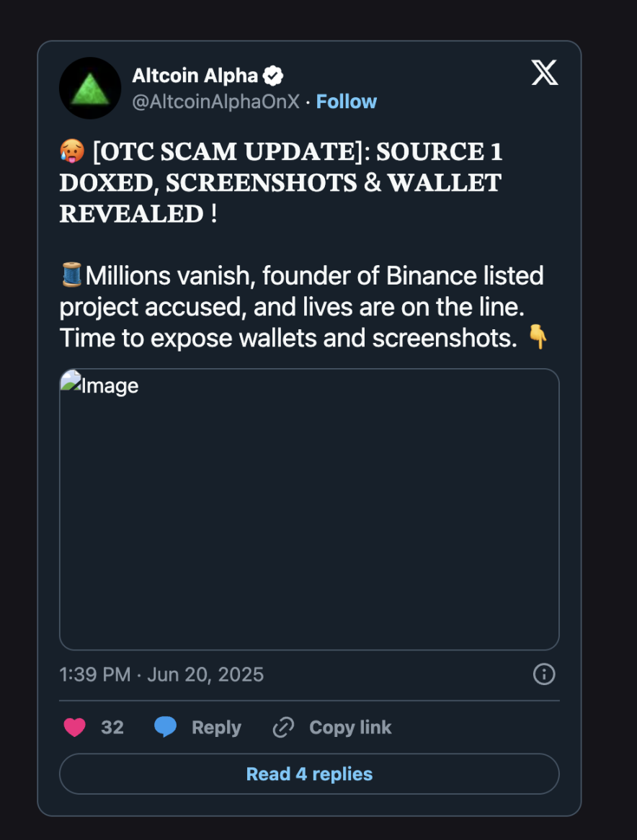
Task: Click the Altcoin Alpha display name
Action: [x=195, y=75]
